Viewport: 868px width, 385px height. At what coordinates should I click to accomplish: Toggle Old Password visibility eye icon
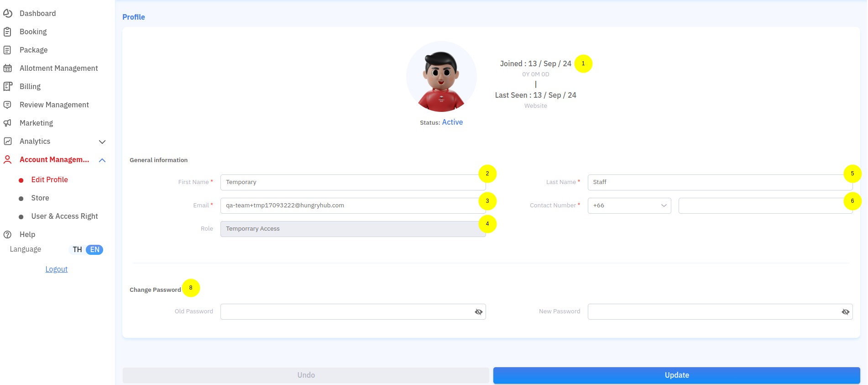[478, 312]
